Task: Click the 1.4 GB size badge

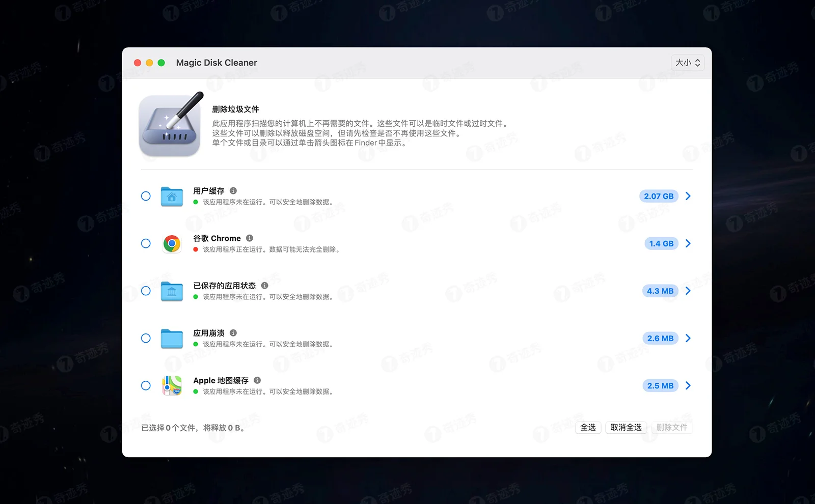Action: point(661,243)
